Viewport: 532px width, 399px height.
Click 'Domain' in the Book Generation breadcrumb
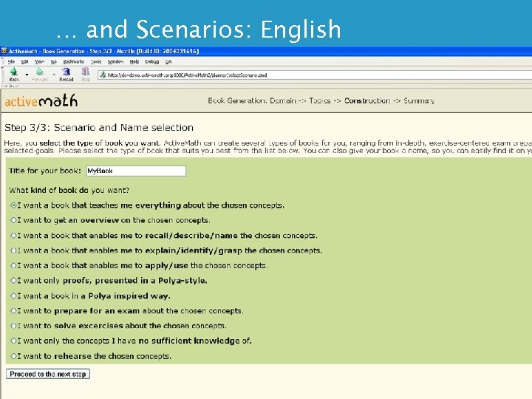(x=282, y=100)
